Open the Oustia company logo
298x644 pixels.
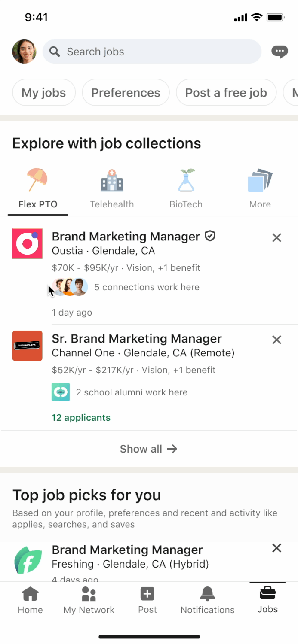[27, 243]
